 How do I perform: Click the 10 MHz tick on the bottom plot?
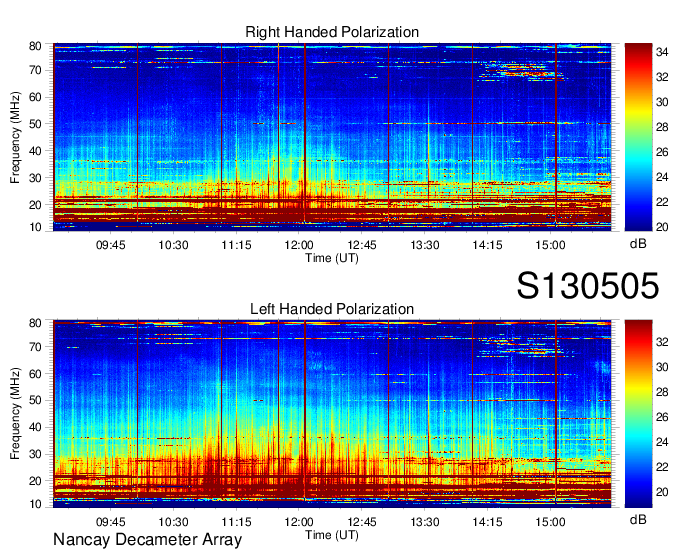pos(35,504)
